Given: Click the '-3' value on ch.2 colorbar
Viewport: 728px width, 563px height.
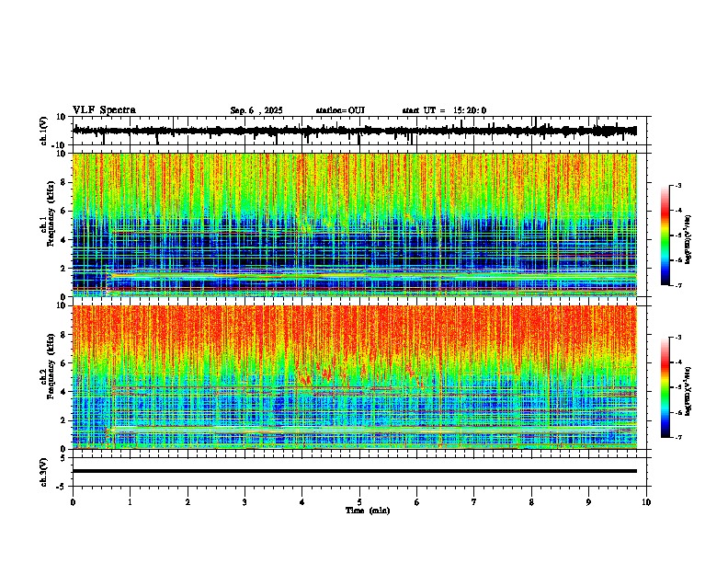Looking at the screenshot, I should click(x=677, y=338).
